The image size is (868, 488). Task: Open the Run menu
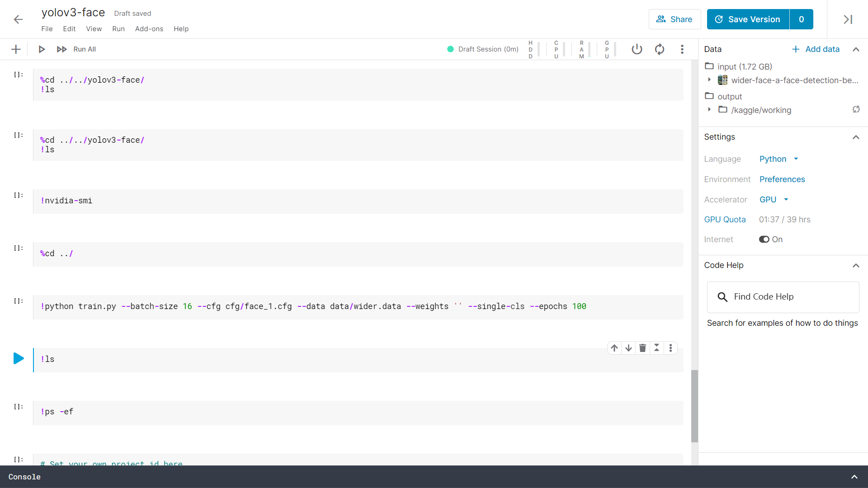(x=118, y=29)
